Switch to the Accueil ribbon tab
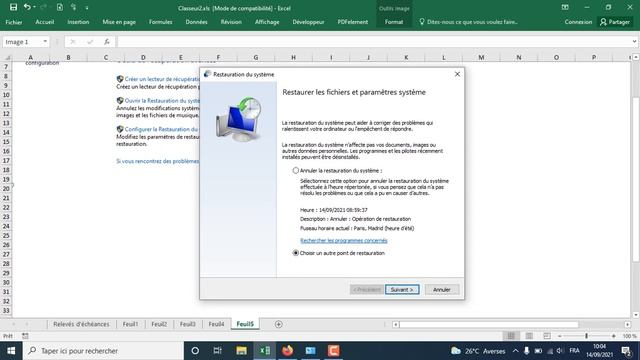This screenshot has width=640, height=360. (45, 22)
